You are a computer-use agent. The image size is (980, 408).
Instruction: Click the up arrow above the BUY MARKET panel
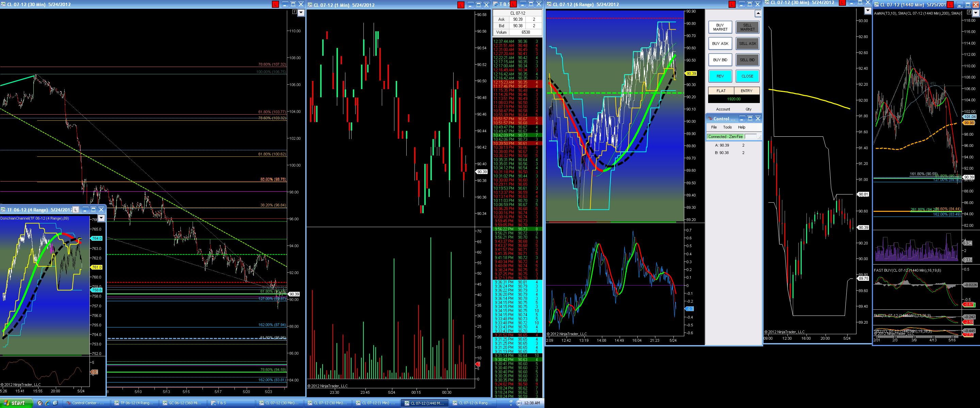pyautogui.click(x=758, y=14)
